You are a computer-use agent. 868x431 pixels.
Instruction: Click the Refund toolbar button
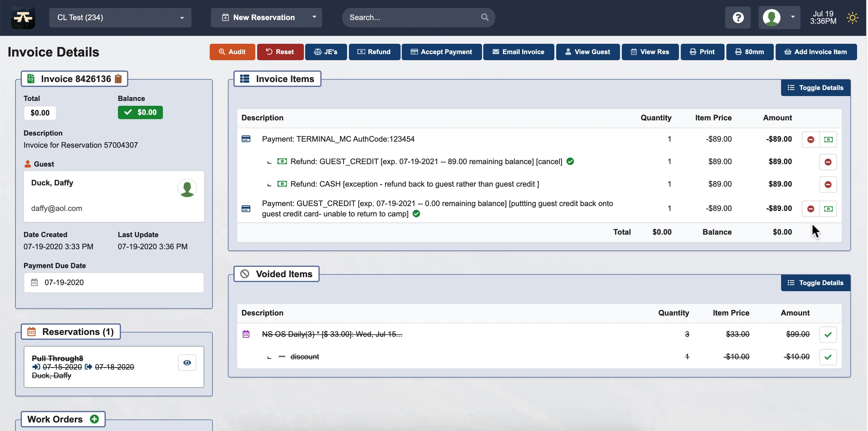[x=374, y=52]
